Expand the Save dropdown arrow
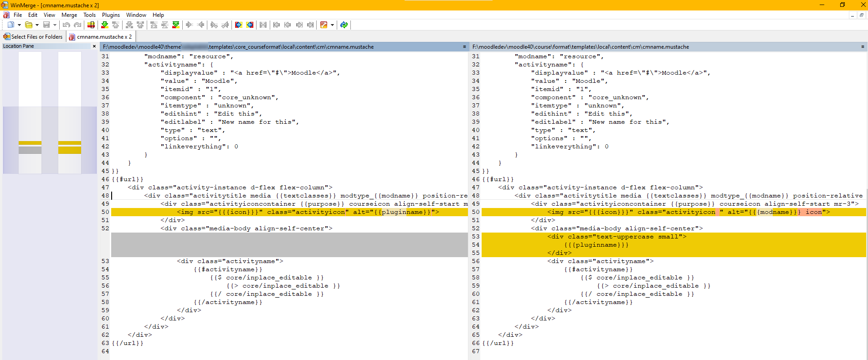This screenshot has width=868, height=360. (x=55, y=25)
